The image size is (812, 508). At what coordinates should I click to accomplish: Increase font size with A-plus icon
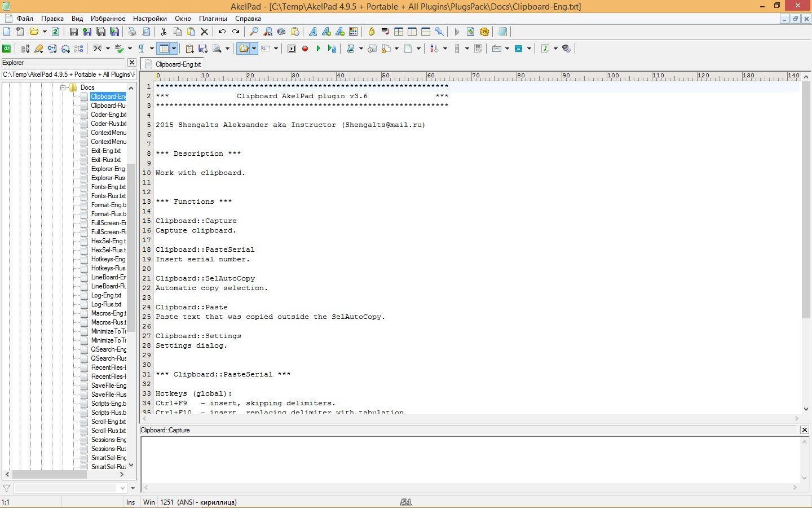326,32
